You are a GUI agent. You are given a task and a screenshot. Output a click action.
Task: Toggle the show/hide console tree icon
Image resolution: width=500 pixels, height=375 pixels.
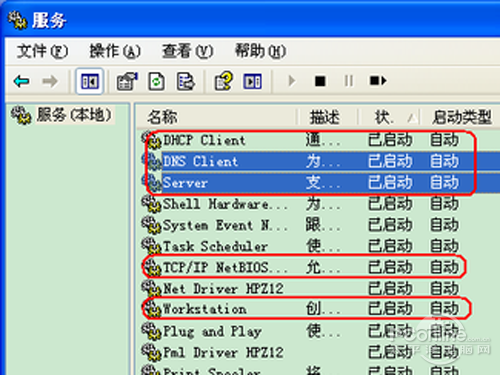coord(89,81)
